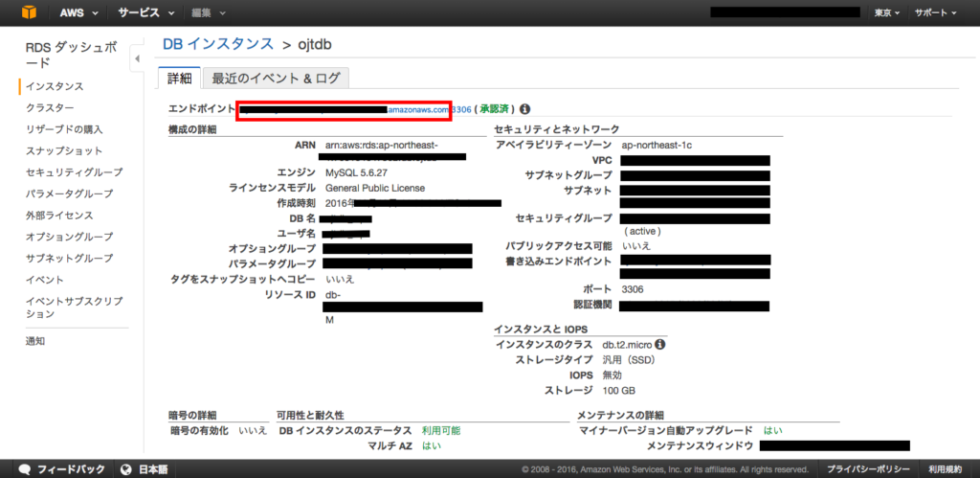Click the 利用可能 instance status value

click(440, 430)
